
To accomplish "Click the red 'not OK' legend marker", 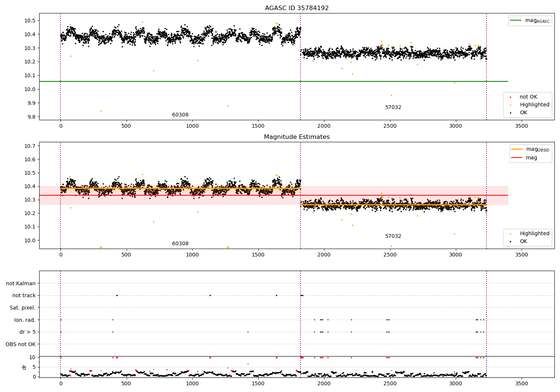I will click(510, 97).
